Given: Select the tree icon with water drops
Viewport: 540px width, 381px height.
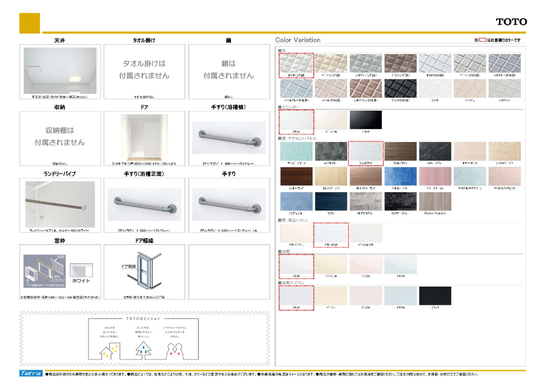Looking at the screenshot, I should pos(143,349).
